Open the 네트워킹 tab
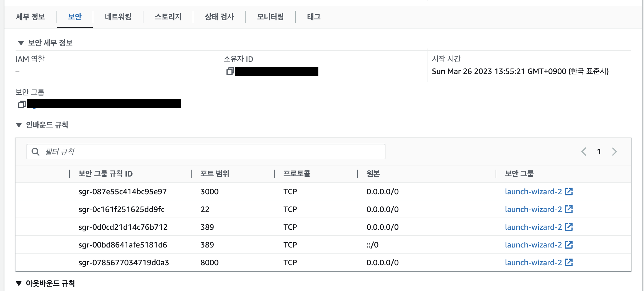This screenshot has width=644, height=291. [x=118, y=17]
